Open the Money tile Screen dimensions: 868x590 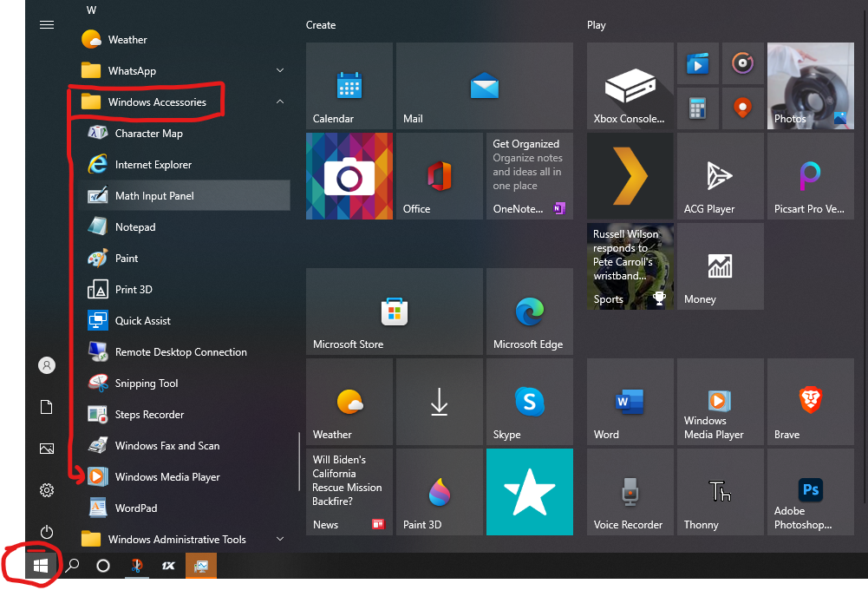pos(721,266)
